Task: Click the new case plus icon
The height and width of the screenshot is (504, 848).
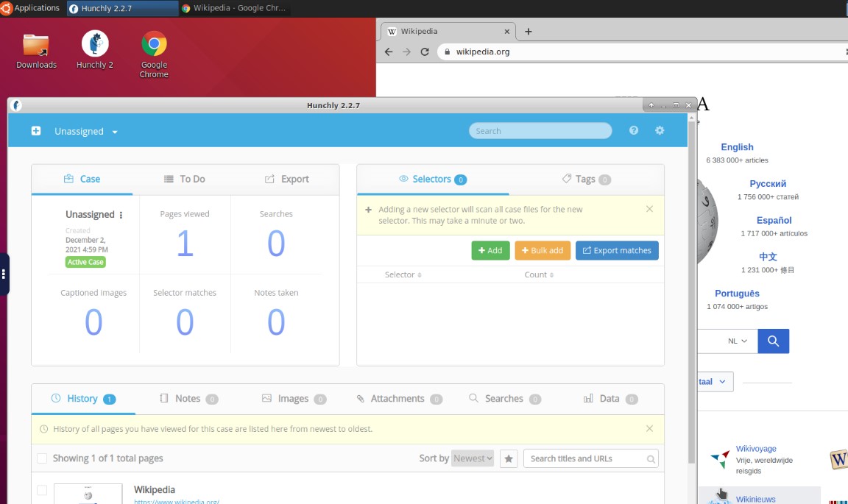Action: tap(36, 131)
